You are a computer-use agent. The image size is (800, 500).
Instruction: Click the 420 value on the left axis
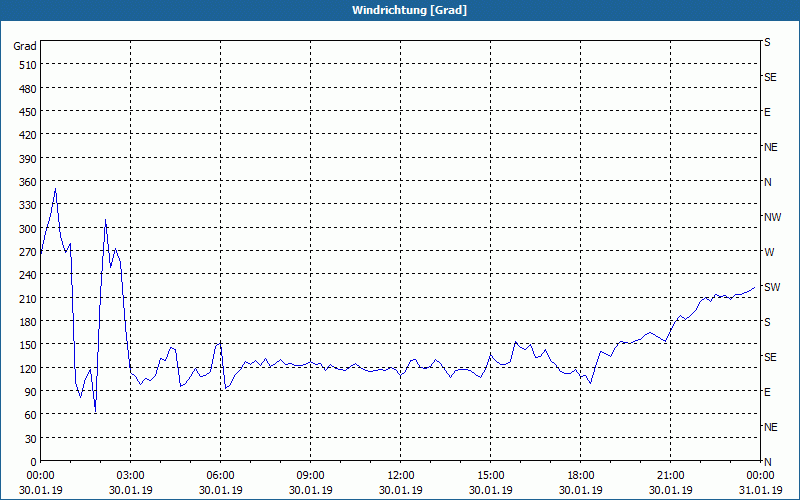28,136
